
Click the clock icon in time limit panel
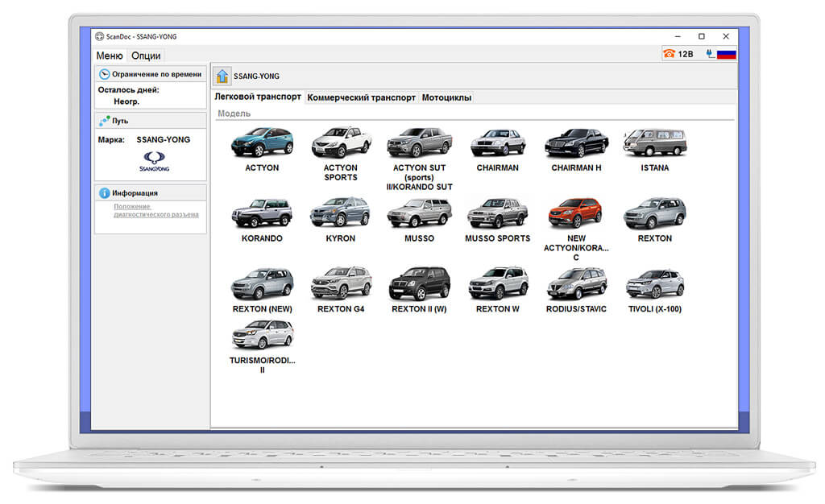[x=104, y=74]
